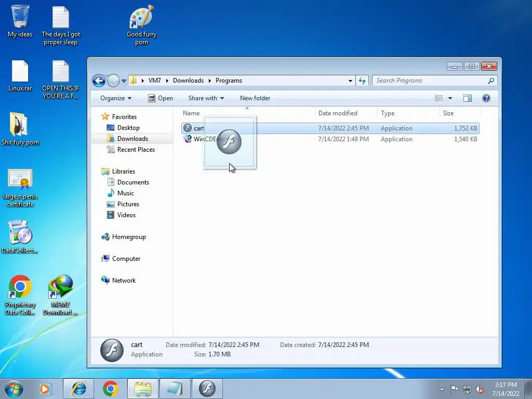Sort files by Name column
The image size is (532, 399).
pos(191,113)
